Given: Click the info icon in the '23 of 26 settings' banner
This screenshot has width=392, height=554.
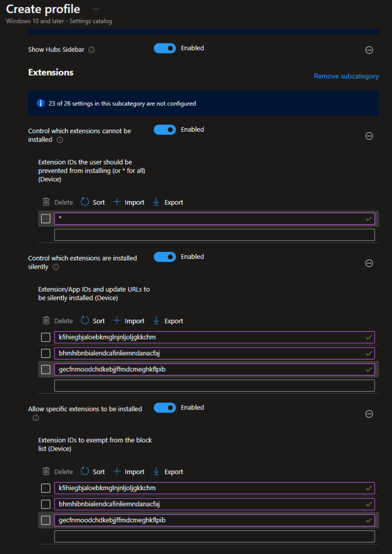Looking at the screenshot, I should (40, 103).
